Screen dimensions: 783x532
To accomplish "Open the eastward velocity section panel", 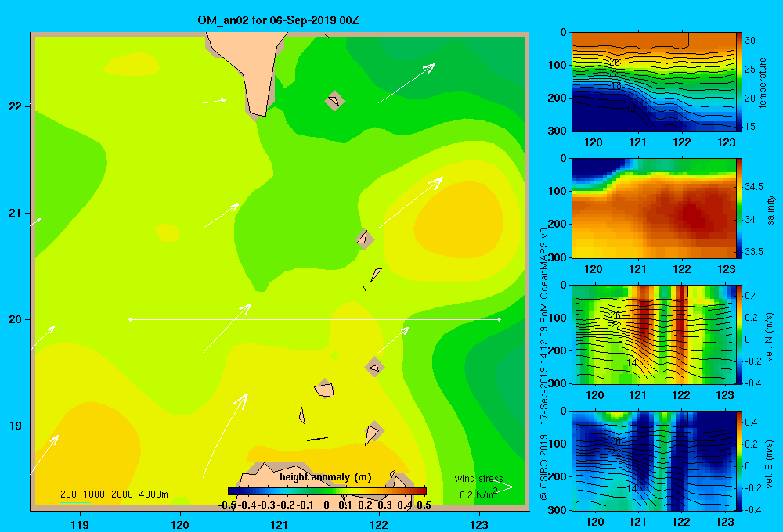I will coord(653,461).
